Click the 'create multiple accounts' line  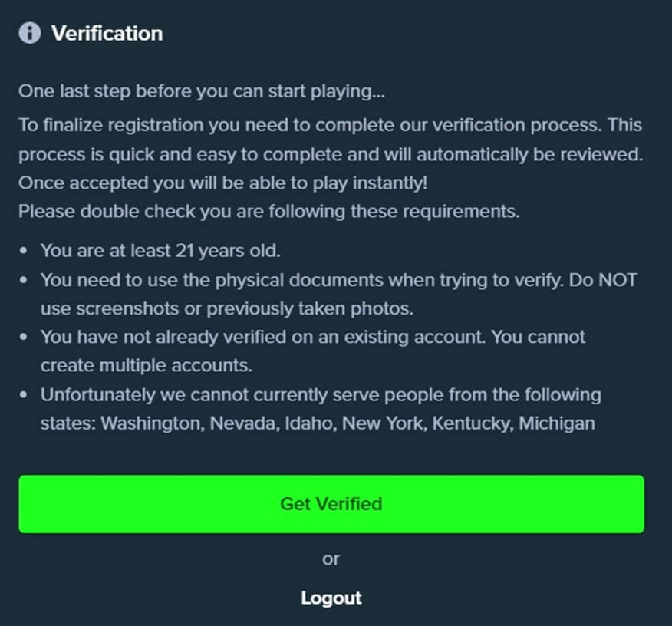(147, 365)
